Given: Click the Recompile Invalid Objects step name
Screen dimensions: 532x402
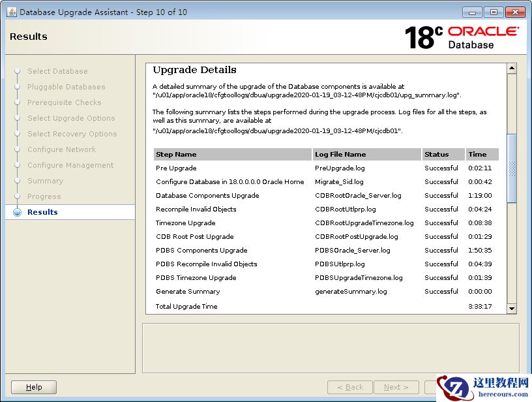Looking at the screenshot, I should [x=196, y=209].
